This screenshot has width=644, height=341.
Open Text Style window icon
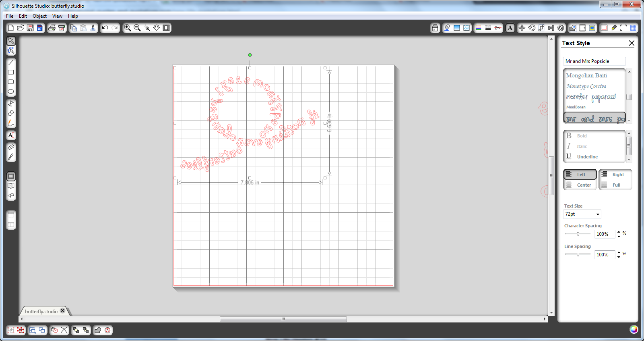[x=510, y=28]
